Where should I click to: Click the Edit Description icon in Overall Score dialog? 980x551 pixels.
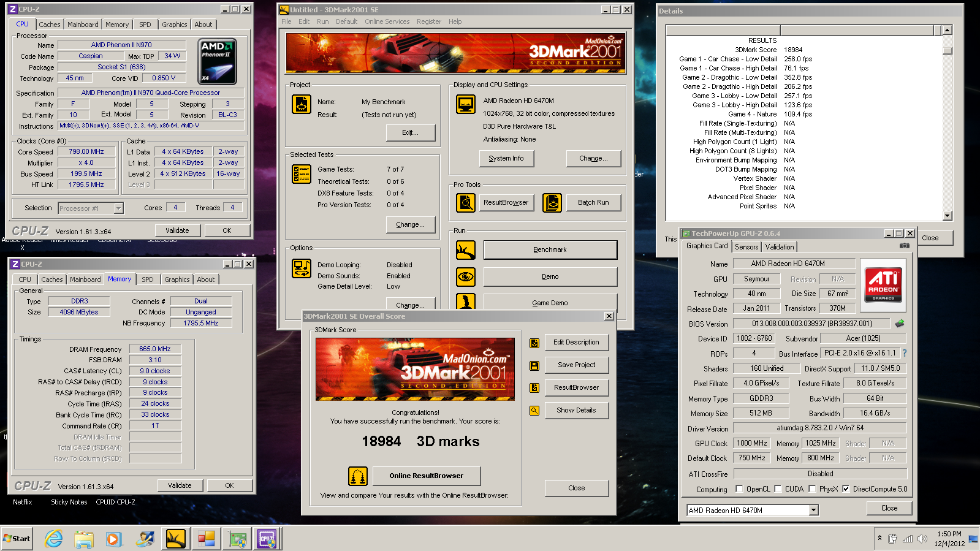click(x=534, y=343)
